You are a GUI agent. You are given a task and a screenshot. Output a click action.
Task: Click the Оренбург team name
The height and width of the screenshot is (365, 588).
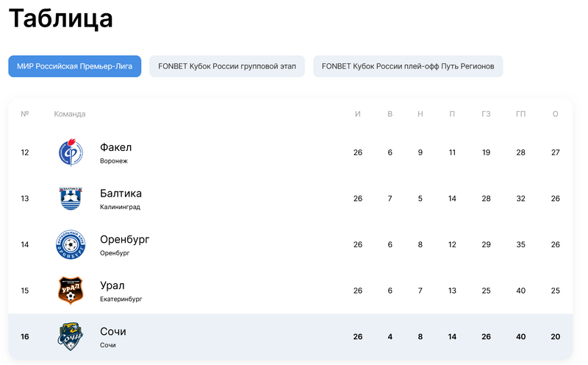(125, 239)
